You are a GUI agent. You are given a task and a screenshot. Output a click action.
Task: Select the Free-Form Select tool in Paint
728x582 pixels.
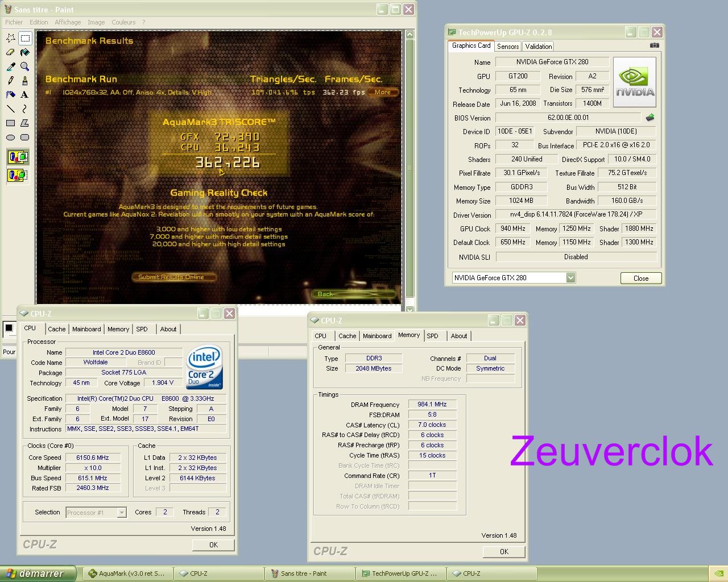[x=10, y=38]
